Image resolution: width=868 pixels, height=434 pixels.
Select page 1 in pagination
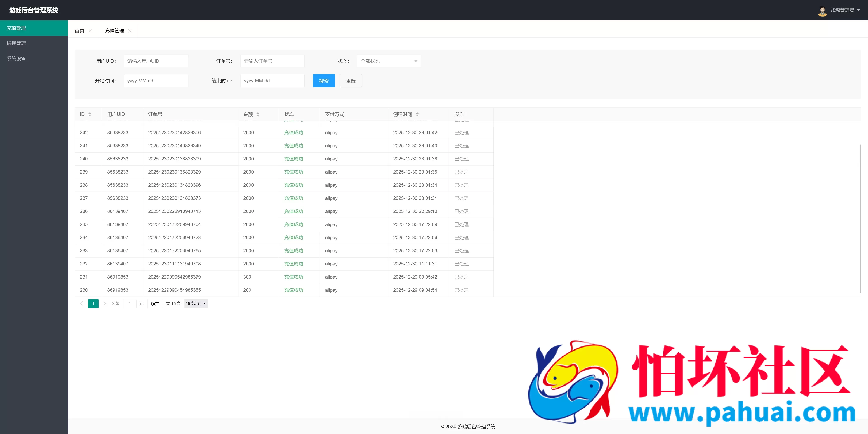coord(93,303)
